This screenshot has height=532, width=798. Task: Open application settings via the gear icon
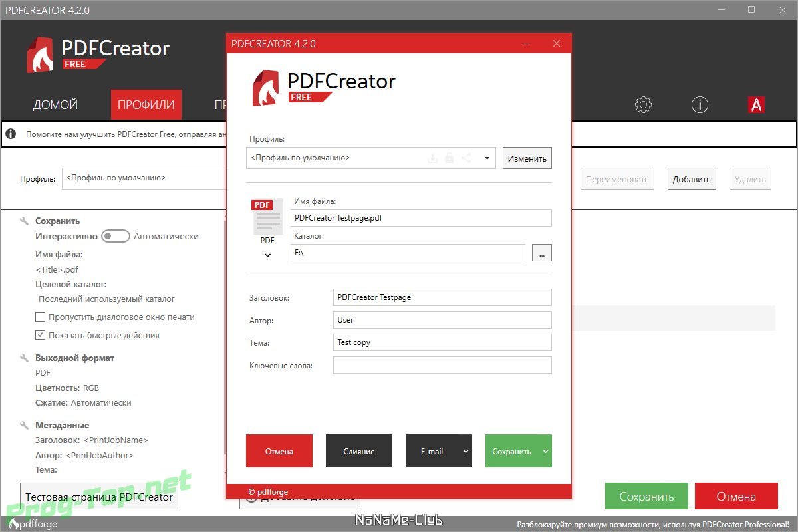click(x=643, y=104)
